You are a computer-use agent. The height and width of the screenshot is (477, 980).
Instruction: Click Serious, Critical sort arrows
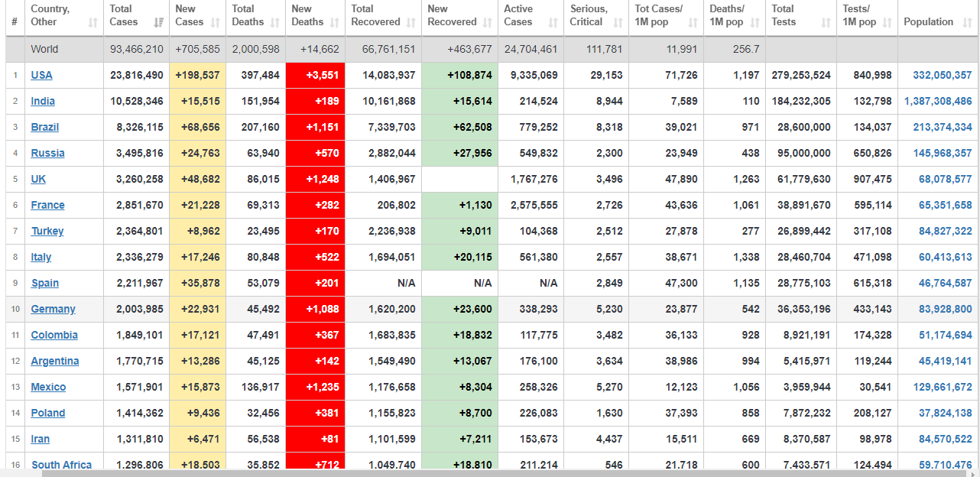pyautogui.click(x=618, y=23)
